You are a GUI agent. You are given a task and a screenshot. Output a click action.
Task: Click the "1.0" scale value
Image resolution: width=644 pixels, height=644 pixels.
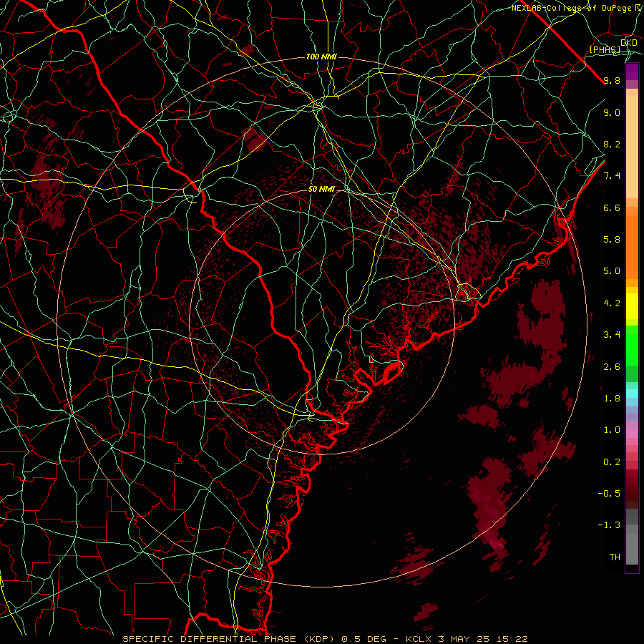[612, 430]
